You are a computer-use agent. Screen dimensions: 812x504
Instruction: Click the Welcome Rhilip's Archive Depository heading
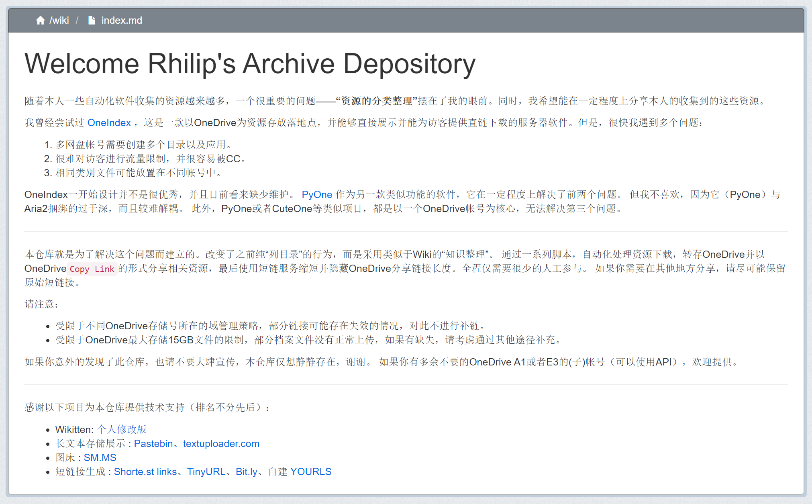tap(250, 63)
